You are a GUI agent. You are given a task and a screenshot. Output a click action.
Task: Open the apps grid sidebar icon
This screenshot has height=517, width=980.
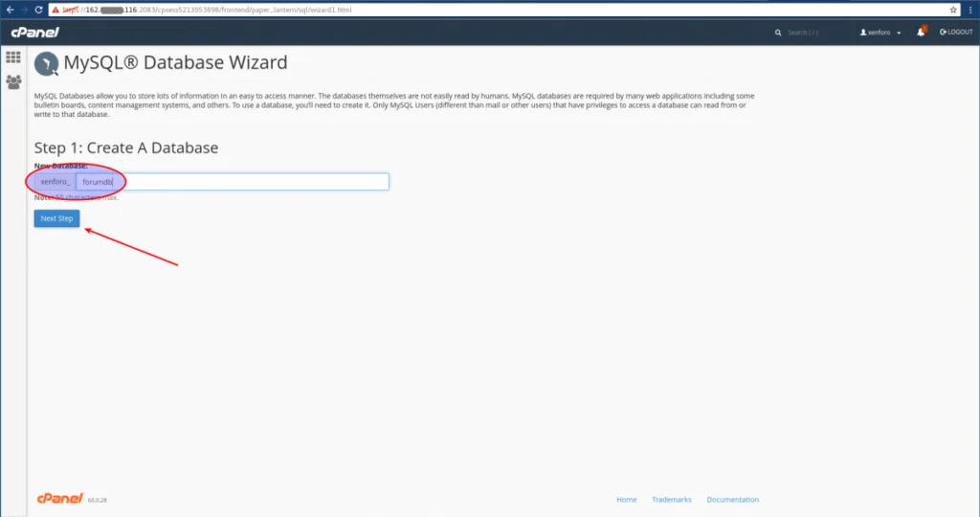(x=13, y=56)
